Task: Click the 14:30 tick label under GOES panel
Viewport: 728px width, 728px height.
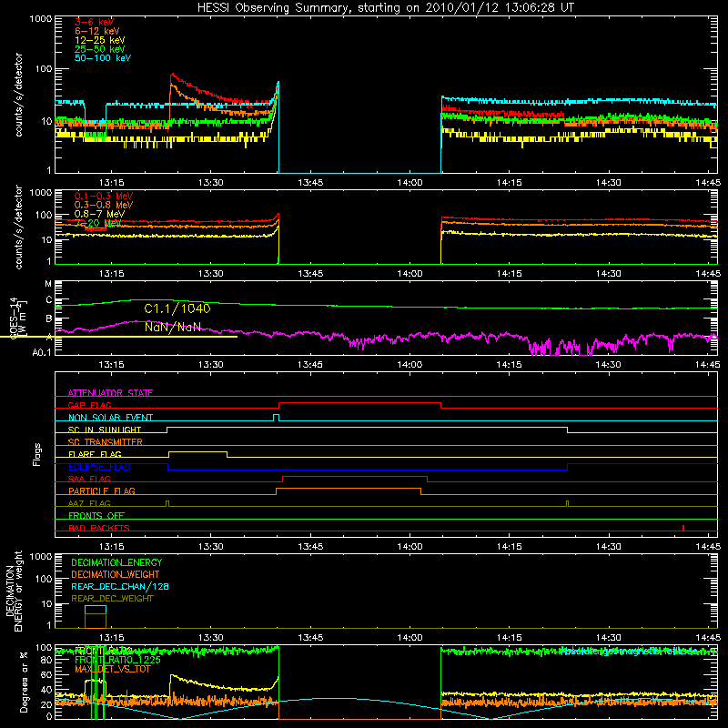Action: (609, 365)
